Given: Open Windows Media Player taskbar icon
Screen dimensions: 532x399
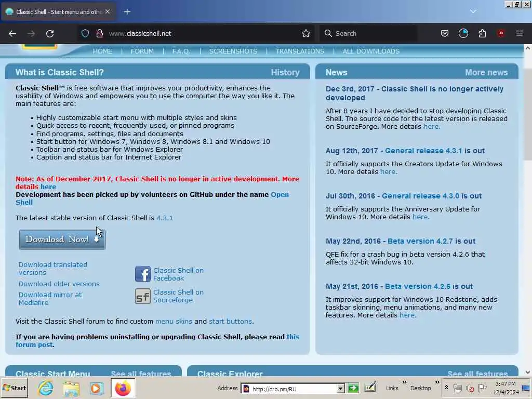Looking at the screenshot, I should tap(96, 389).
